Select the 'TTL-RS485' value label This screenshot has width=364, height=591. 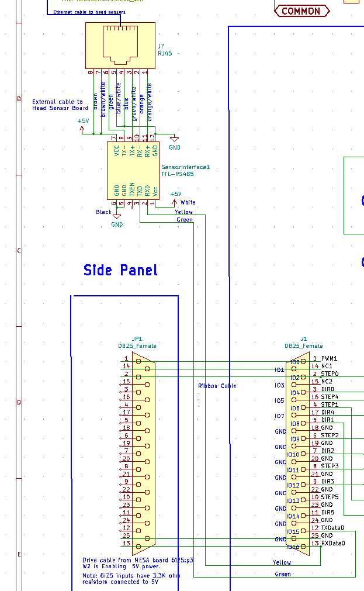click(x=178, y=174)
